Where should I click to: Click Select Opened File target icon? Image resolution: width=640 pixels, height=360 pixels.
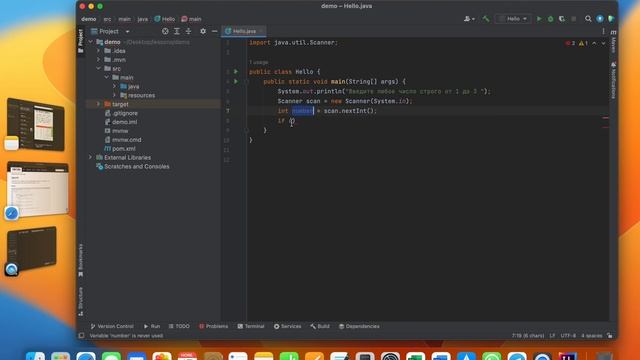165,31
